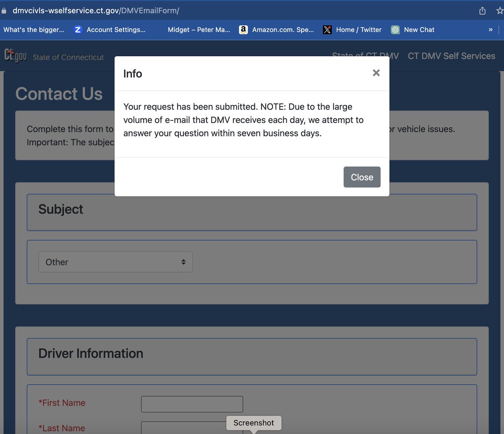Screen dimensions: 504x434
Task: Click the State of Connecticut text
Action: tap(68, 57)
